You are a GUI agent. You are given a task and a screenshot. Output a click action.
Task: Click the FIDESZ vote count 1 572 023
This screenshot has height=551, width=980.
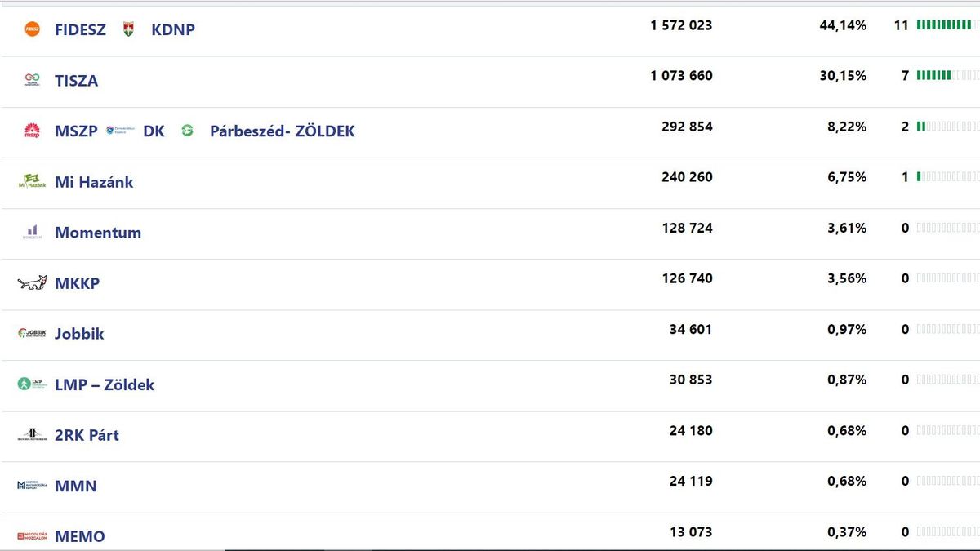point(681,25)
